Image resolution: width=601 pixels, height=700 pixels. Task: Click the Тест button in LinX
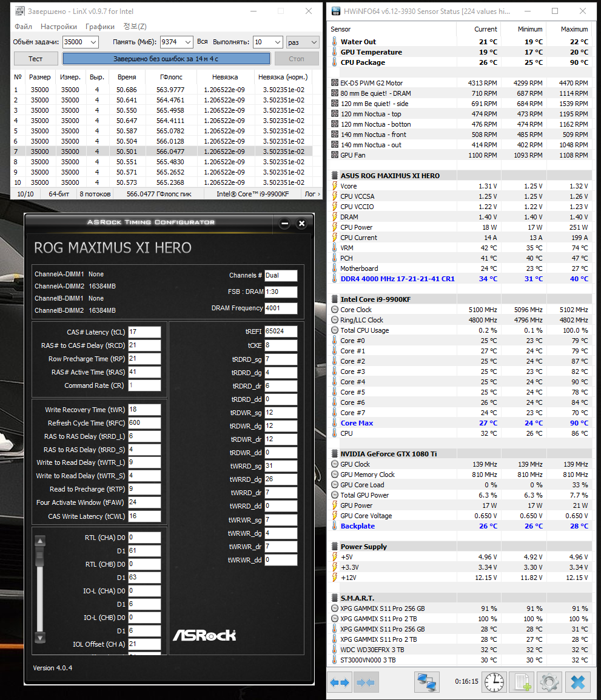click(x=36, y=58)
